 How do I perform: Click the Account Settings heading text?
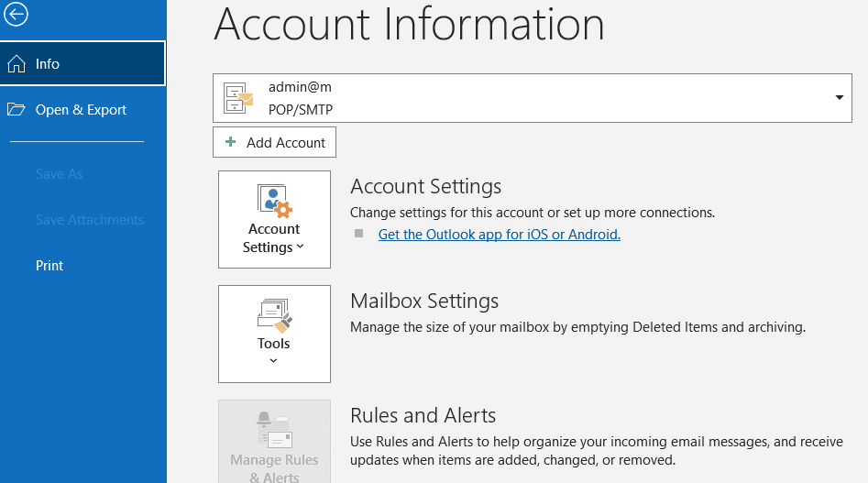click(425, 186)
